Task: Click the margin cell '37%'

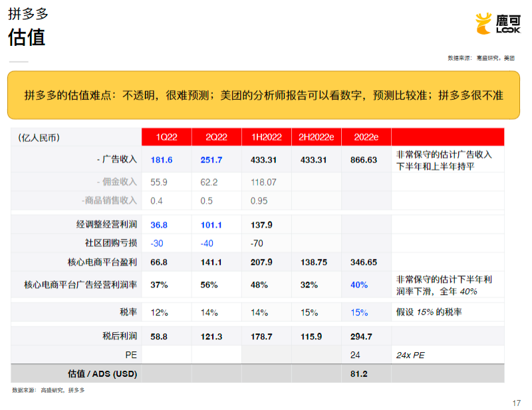Action: (159, 285)
